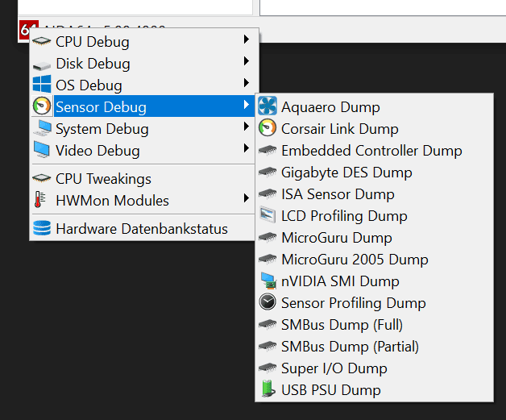Select the highlighted Sensor Debug entry
The height and width of the screenshot is (420, 506).
coord(144,107)
